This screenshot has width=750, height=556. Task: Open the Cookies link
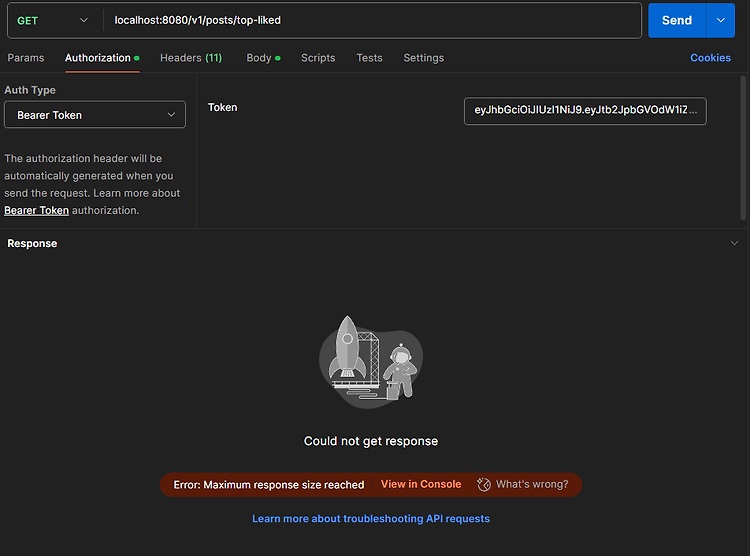click(x=710, y=58)
